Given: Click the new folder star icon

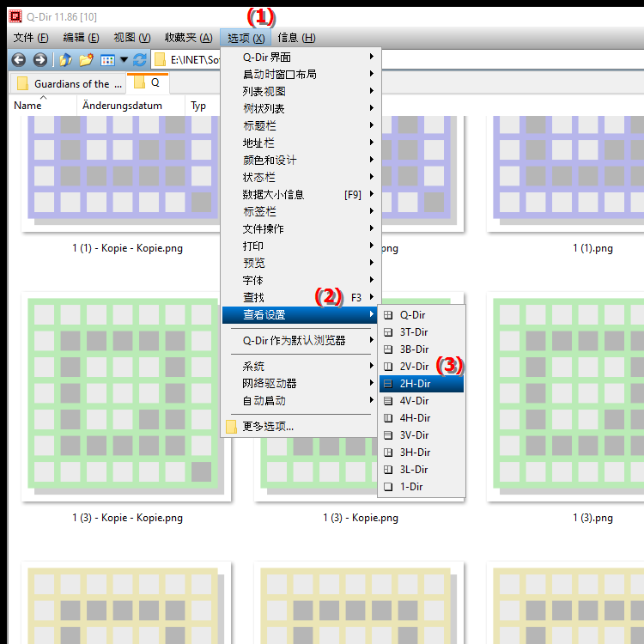Looking at the screenshot, I should point(86,60).
